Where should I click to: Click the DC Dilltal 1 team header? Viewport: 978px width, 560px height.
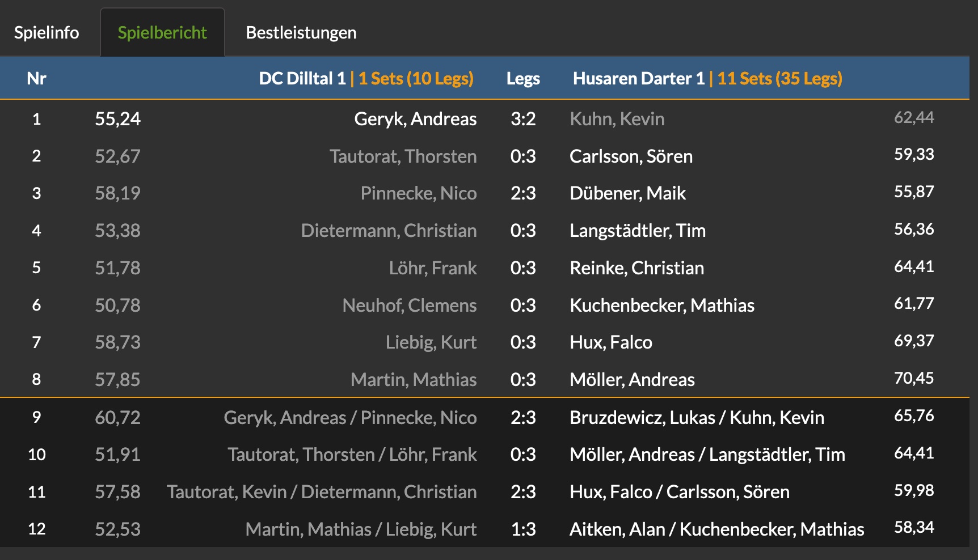click(302, 78)
